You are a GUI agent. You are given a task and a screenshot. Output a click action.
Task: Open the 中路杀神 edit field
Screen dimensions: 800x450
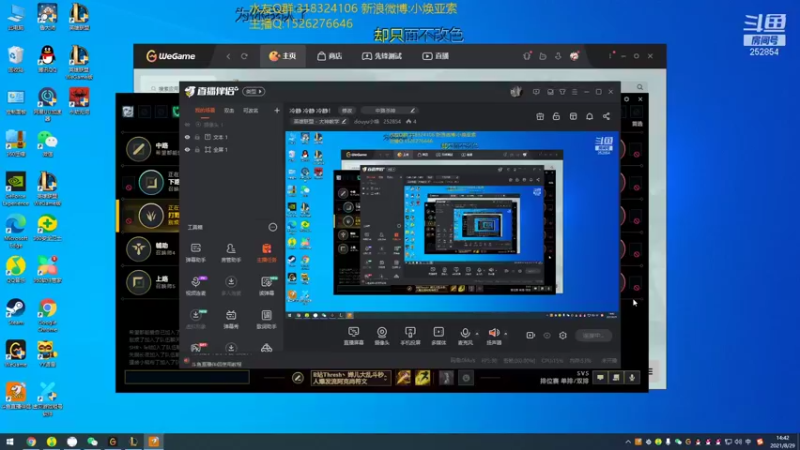point(389,111)
